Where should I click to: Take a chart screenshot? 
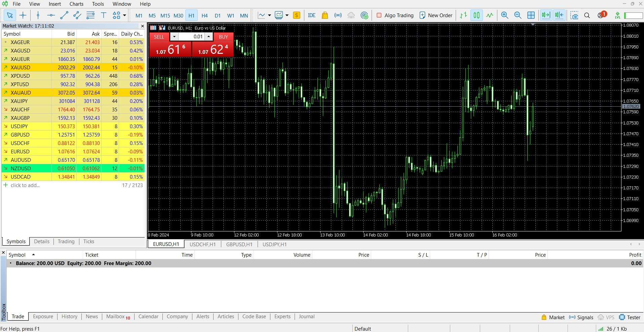click(574, 15)
